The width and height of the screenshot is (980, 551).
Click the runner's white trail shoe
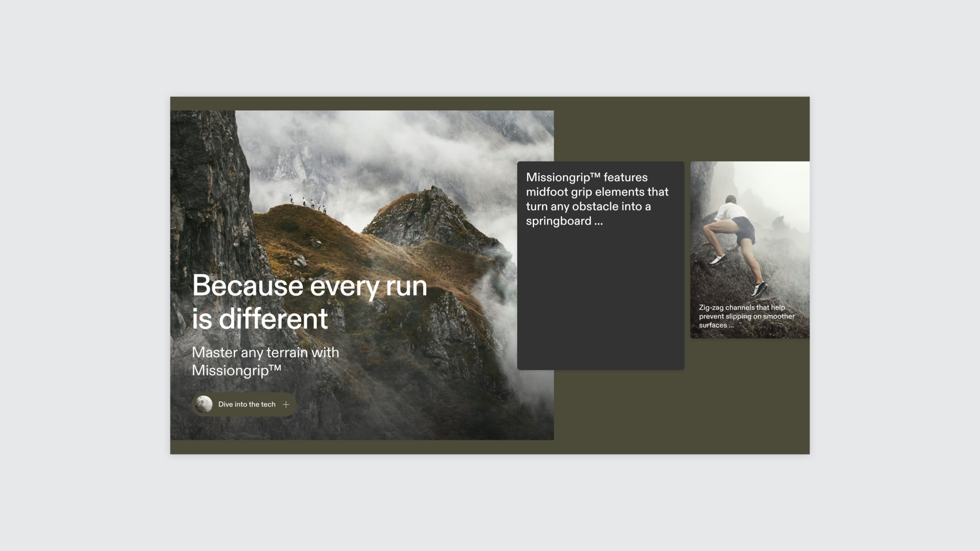tap(719, 260)
